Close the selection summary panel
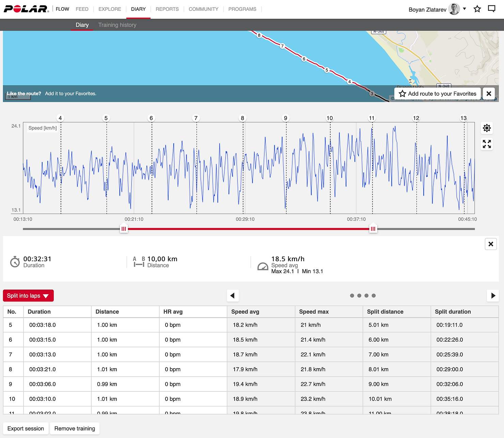The image size is (504, 438). pyautogui.click(x=490, y=244)
